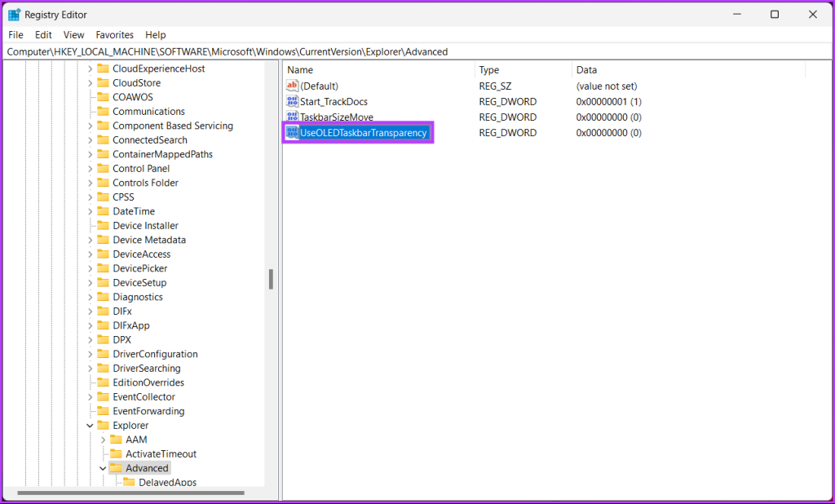
Task: Collapse the Advanced key node
Action: pyautogui.click(x=103, y=468)
